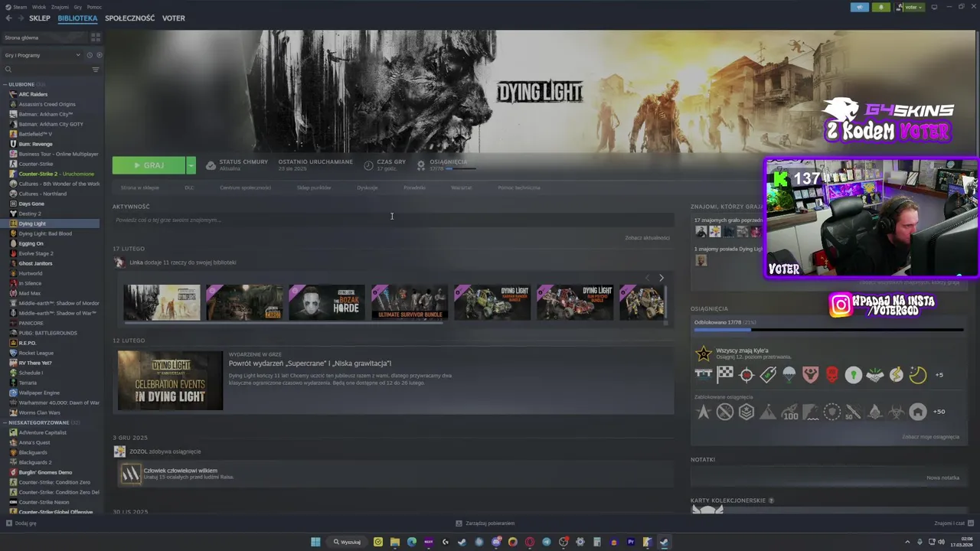Screen dimensions: 980x551
Task: Open the locked mountain flag achievement
Action: click(x=768, y=412)
